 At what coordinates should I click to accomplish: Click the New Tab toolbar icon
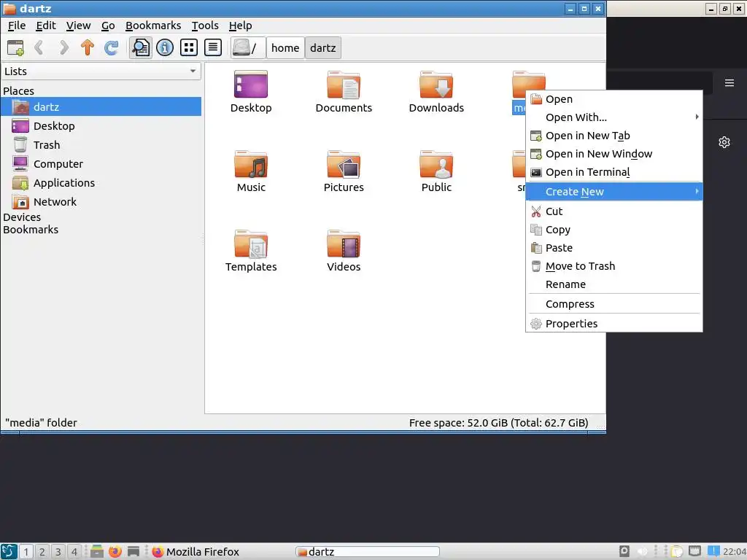pyautogui.click(x=15, y=47)
